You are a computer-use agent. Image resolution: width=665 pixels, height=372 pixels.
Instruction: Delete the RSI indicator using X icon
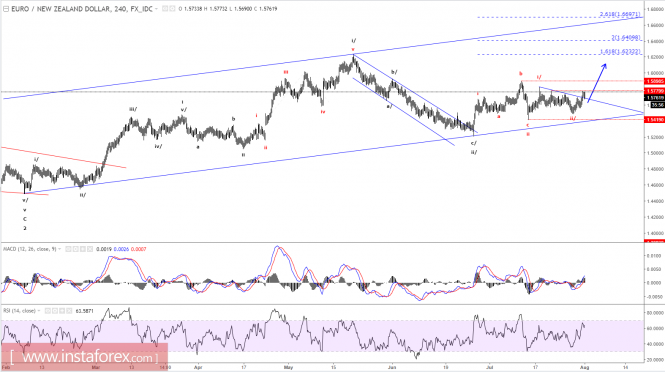[x=69, y=310]
